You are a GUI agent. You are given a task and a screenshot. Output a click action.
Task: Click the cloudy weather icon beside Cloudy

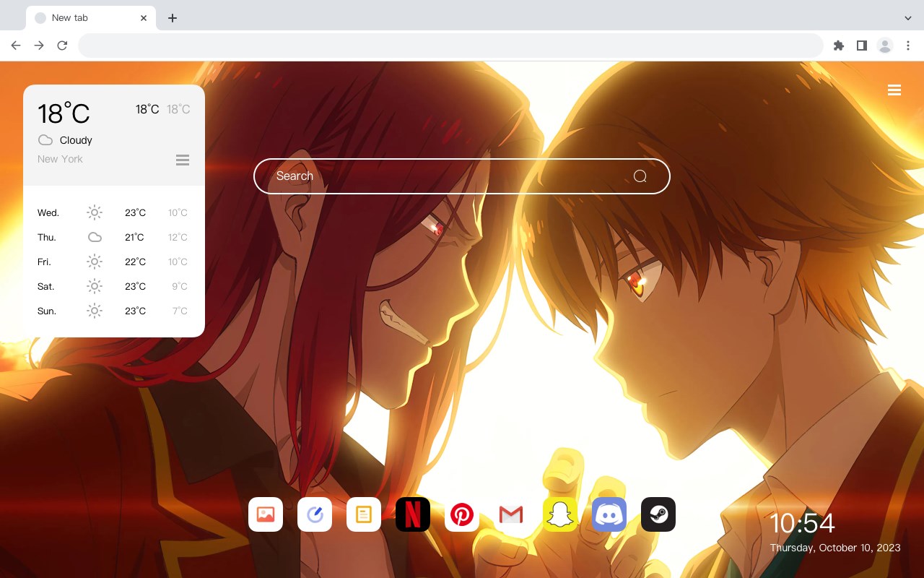coord(45,140)
